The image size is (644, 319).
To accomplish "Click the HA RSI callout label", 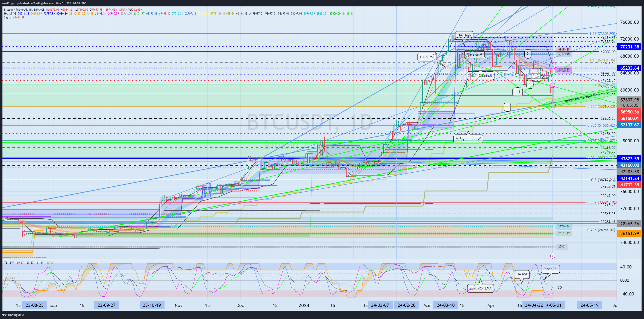I will coord(521,274).
